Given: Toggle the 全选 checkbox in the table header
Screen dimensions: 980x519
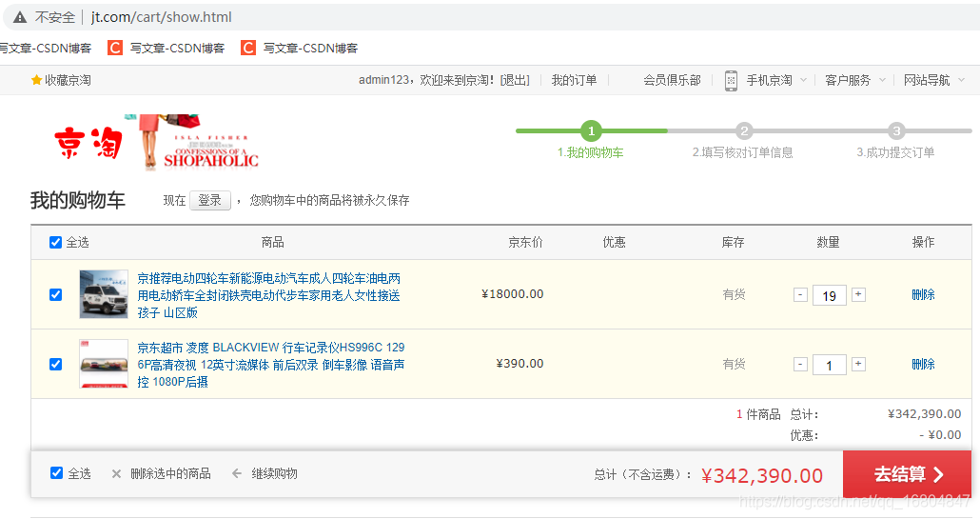Looking at the screenshot, I should coord(55,242).
